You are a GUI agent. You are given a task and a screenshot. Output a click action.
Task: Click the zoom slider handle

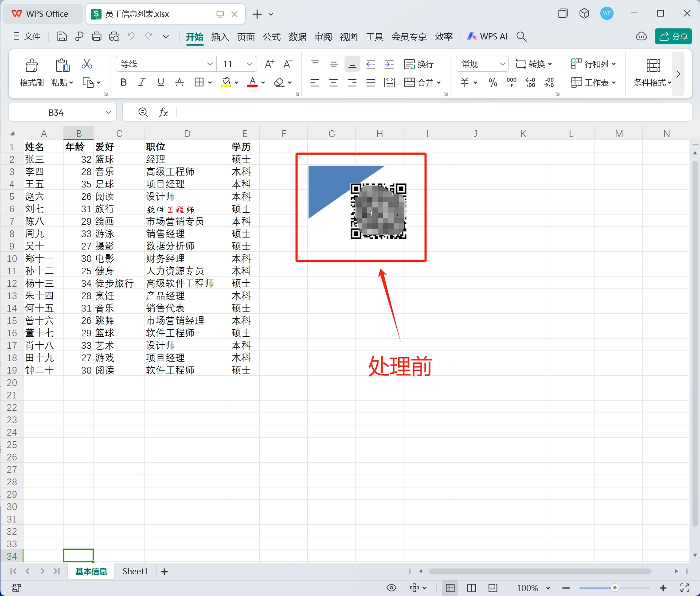(x=614, y=588)
